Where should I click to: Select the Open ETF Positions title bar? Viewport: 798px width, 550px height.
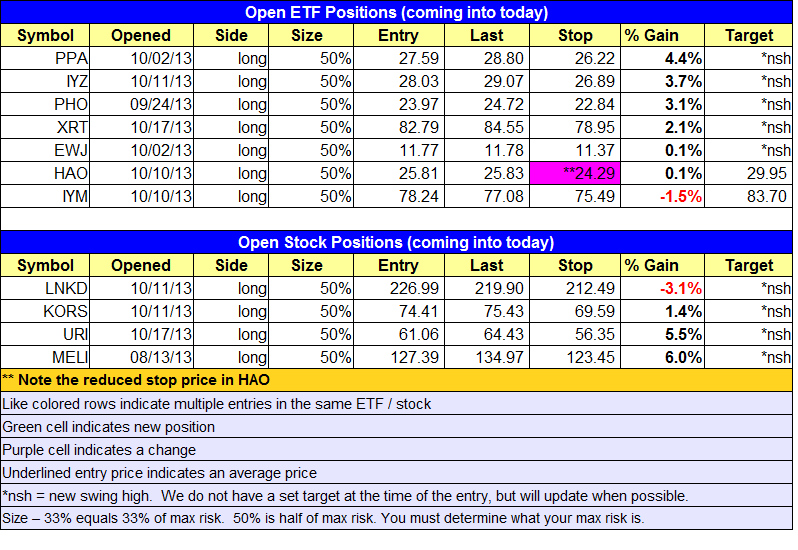tap(396, 12)
